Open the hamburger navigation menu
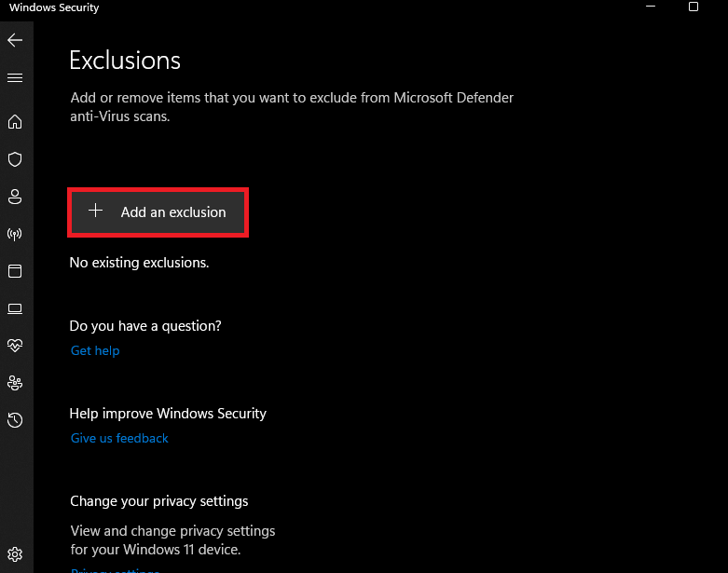 pos(15,78)
